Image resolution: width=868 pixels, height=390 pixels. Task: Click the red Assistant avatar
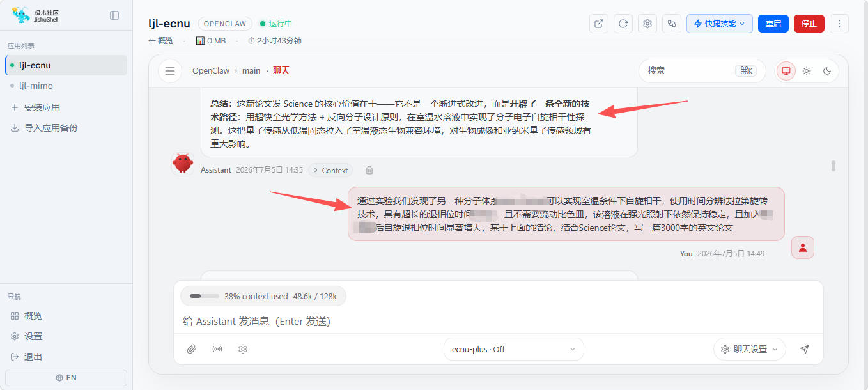(x=183, y=164)
